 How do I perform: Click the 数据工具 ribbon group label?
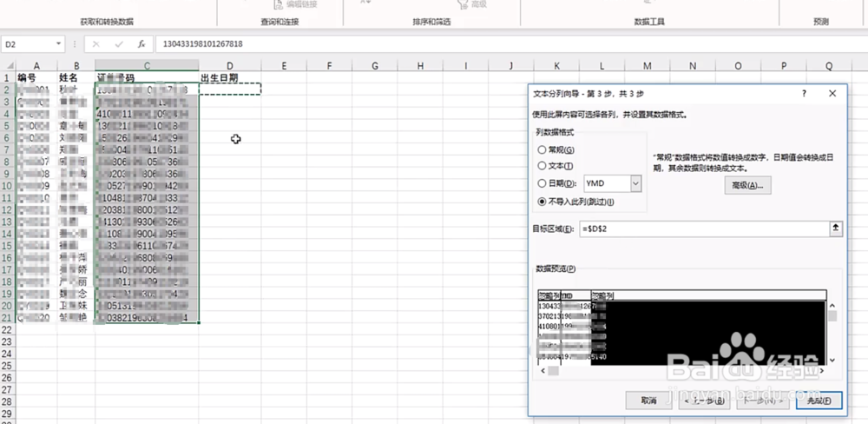(648, 23)
